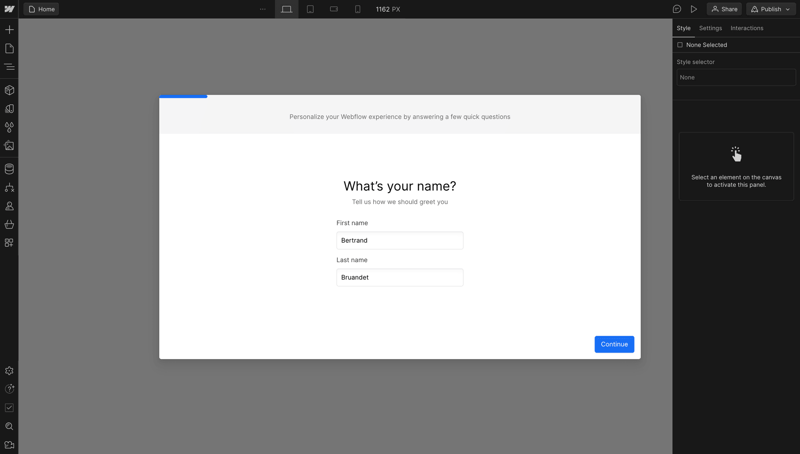Click 'Tell us how we should greet you'

point(400,202)
